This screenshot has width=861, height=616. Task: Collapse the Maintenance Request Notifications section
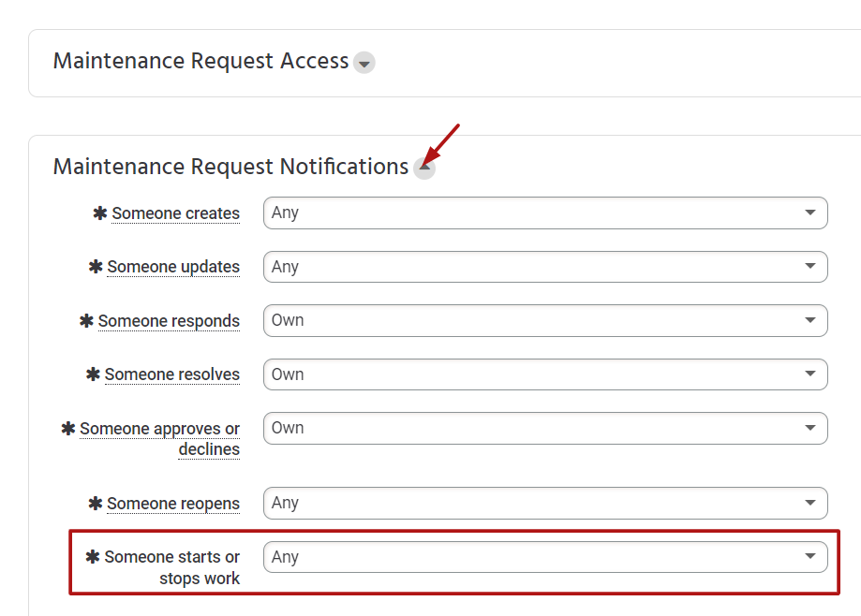point(424,168)
